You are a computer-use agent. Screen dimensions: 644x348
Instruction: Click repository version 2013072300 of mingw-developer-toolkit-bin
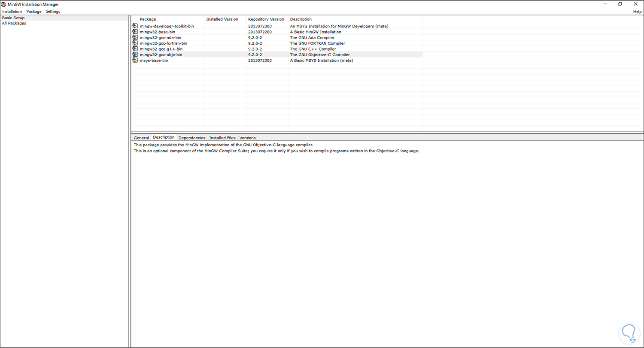point(260,26)
